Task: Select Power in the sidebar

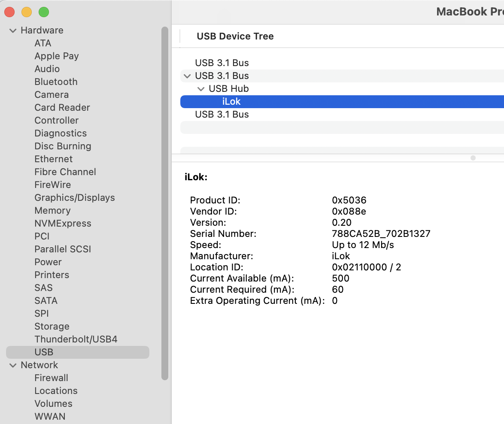Action: pyautogui.click(x=48, y=262)
